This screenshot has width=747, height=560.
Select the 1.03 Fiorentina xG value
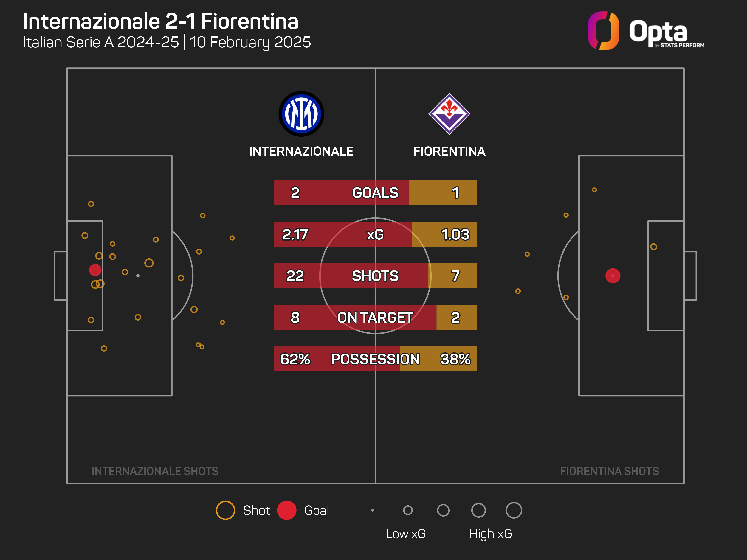coord(455,234)
